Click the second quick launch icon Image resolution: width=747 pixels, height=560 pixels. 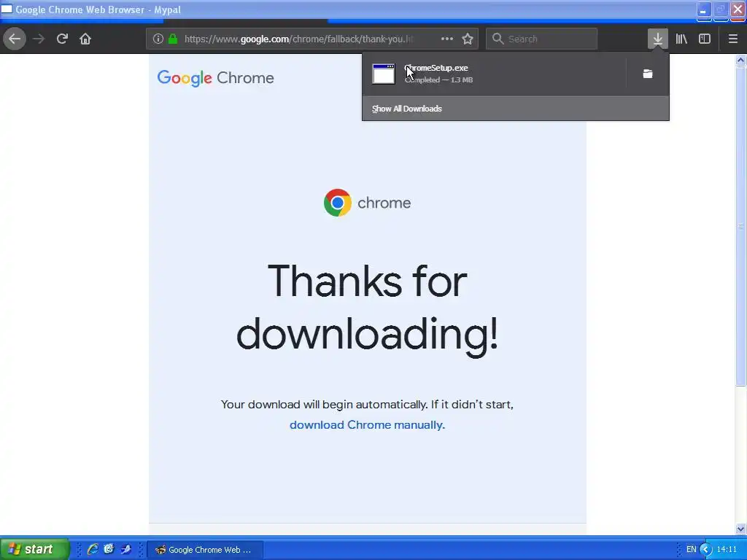click(109, 549)
